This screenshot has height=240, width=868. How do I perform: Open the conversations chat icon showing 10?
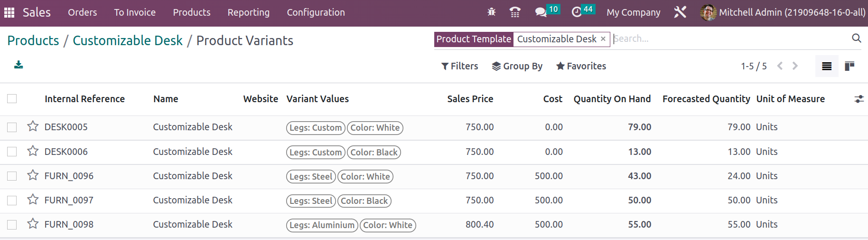pos(547,11)
